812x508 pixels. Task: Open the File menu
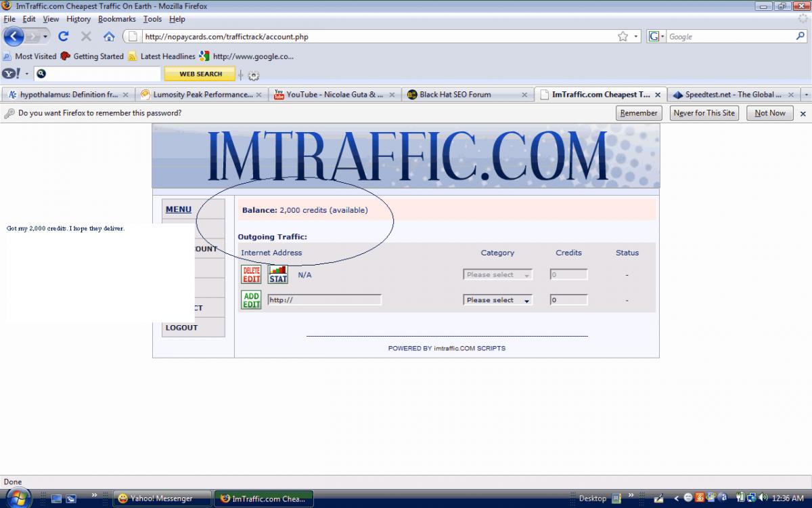9,19
